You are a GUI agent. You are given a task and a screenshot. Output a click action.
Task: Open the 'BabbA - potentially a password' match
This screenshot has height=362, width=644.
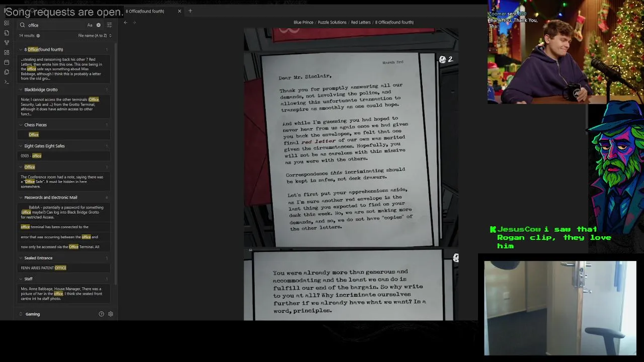click(64, 212)
